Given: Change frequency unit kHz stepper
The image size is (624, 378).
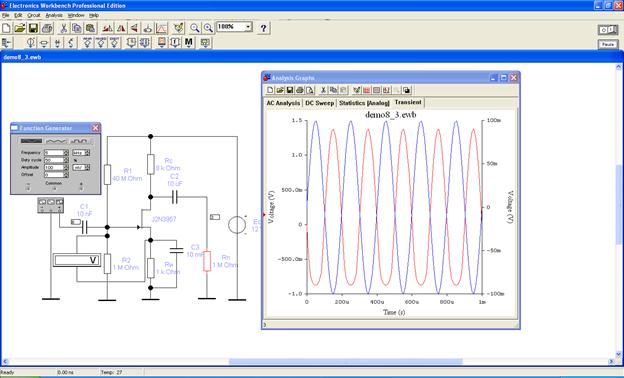Looking at the screenshot, I should tap(88, 152).
